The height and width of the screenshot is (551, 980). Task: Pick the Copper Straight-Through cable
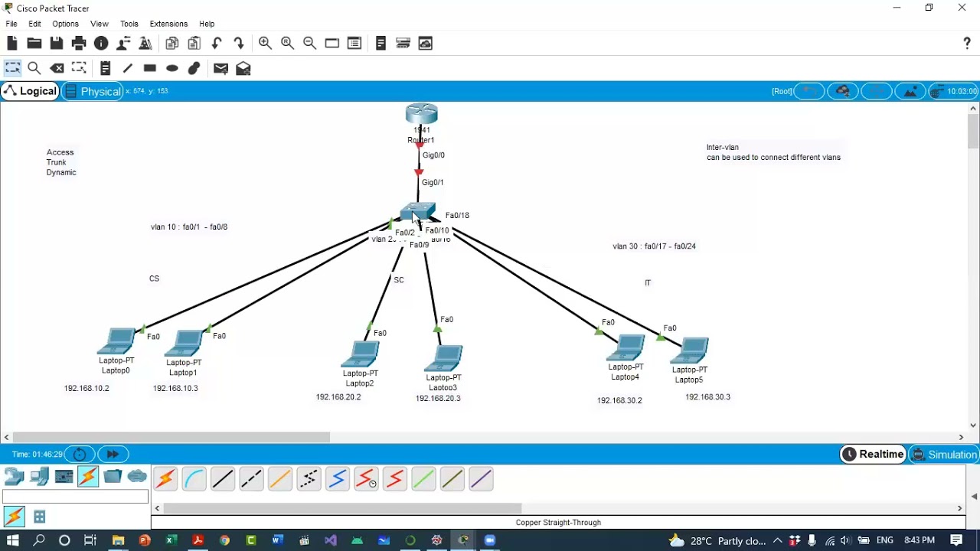pyautogui.click(x=223, y=479)
